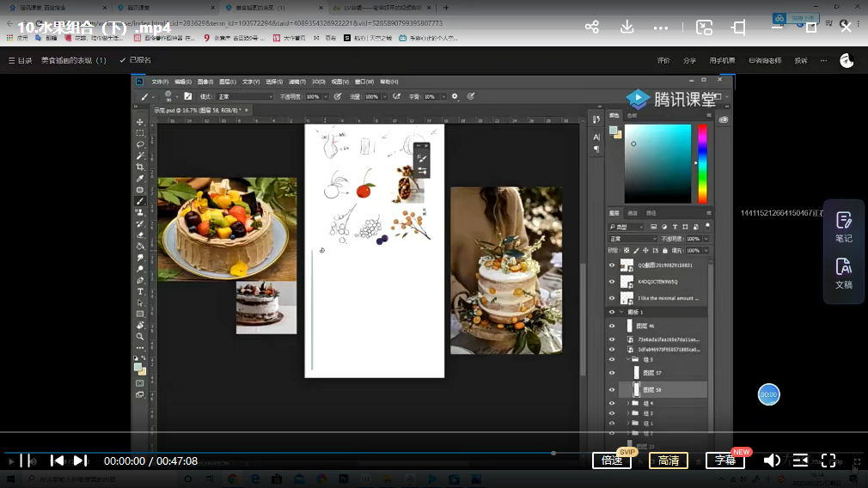Toggle the pressure-for-opacity icon in options bar
This screenshot has width=868, height=488.
pos(337,96)
